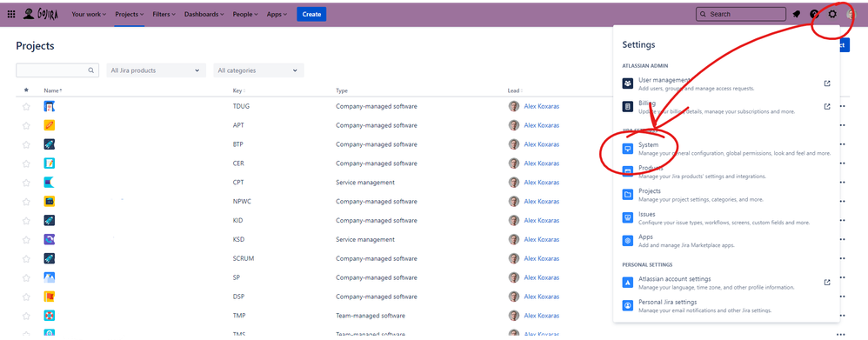The image size is (868, 340).
Task: Click the Apps settings icon
Action: click(x=627, y=241)
